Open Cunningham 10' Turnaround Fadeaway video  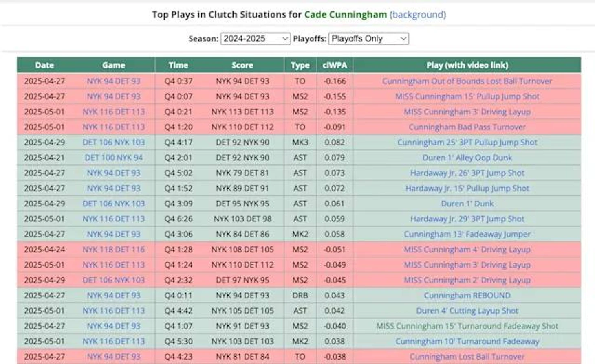pyautogui.click(x=467, y=341)
